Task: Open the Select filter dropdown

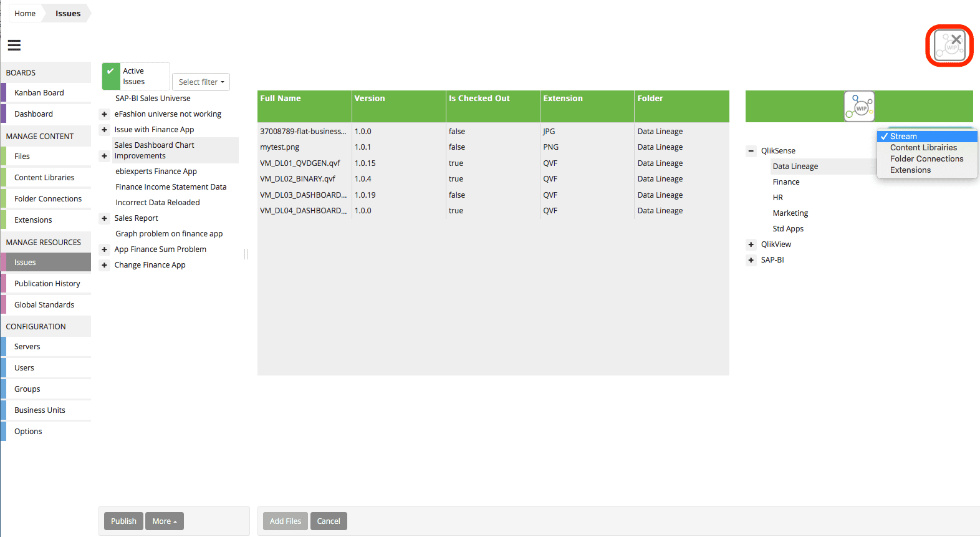Action: click(201, 82)
